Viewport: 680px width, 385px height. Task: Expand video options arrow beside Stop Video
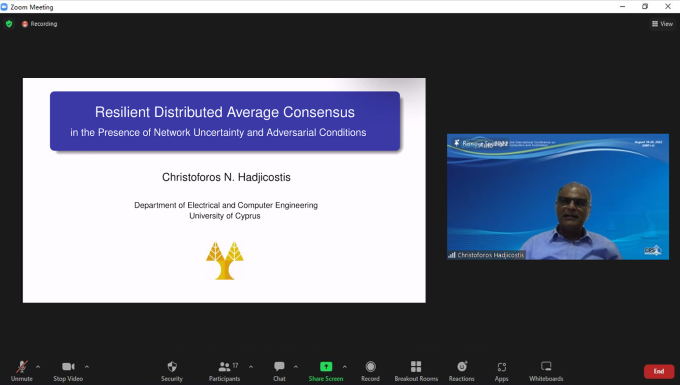click(x=87, y=367)
